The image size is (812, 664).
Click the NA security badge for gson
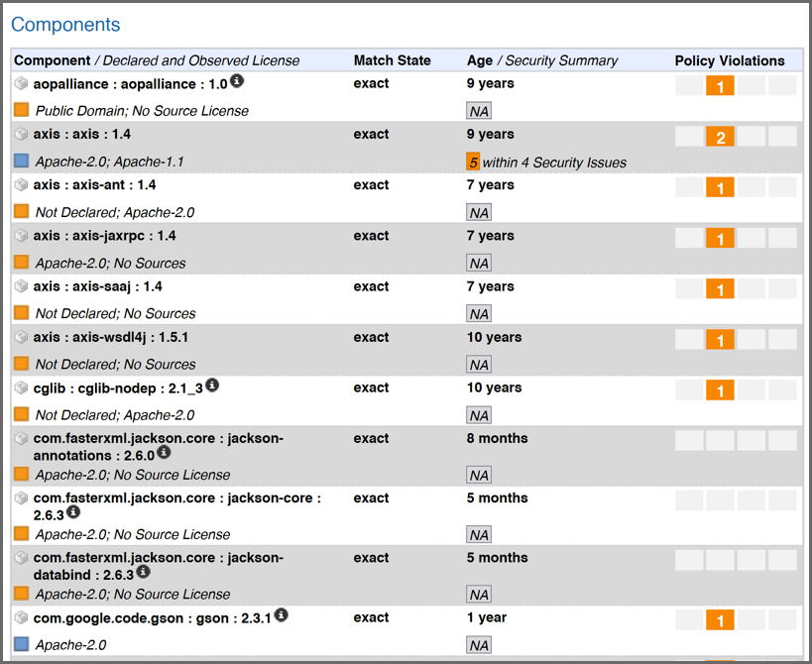pyautogui.click(x=479, y=645)
